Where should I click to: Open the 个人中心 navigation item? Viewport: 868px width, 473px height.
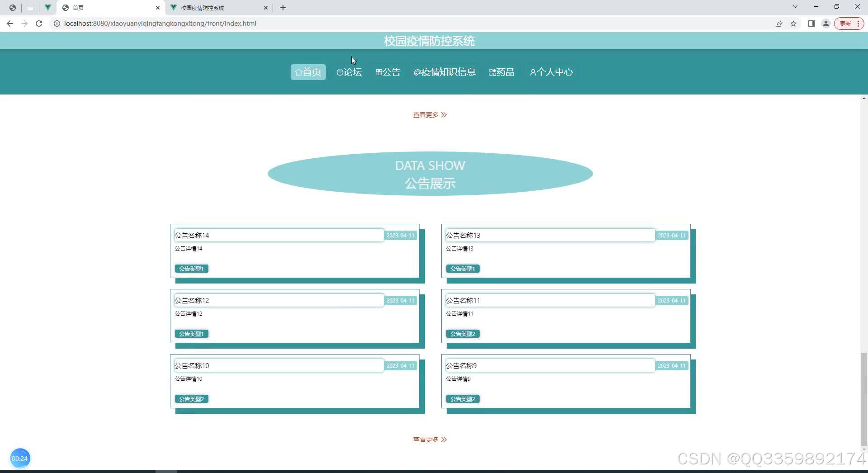551,72
